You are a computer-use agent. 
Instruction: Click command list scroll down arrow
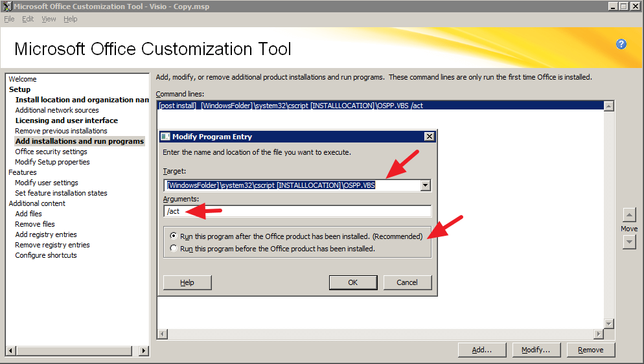click(608, 324)
